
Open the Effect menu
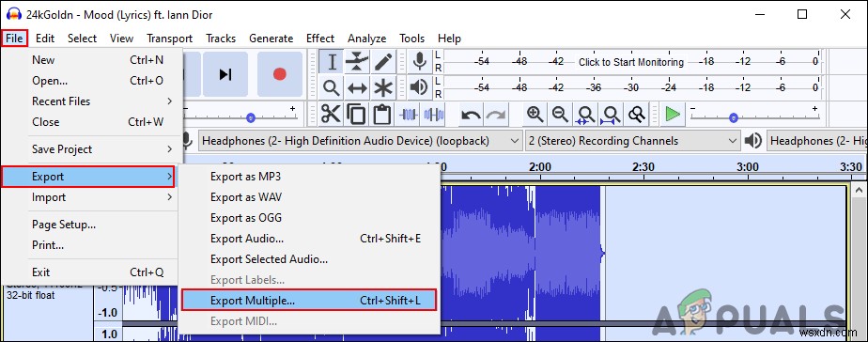point(320,39)
